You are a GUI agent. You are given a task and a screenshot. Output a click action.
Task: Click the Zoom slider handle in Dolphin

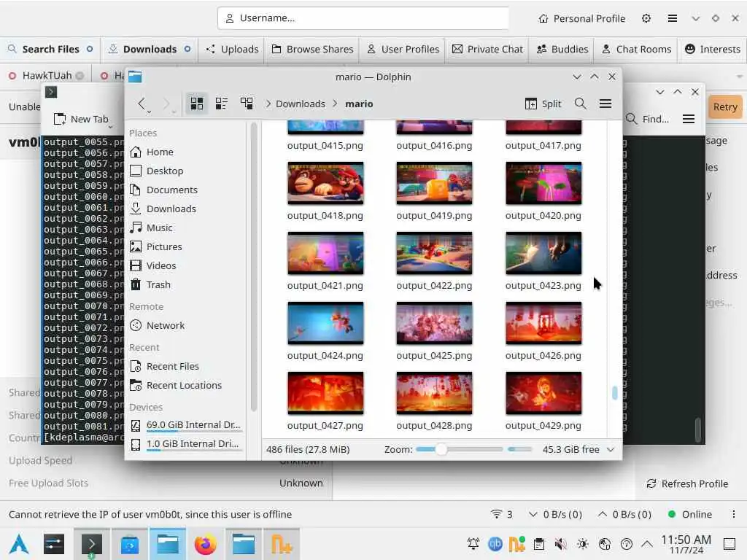coord(441,449)
